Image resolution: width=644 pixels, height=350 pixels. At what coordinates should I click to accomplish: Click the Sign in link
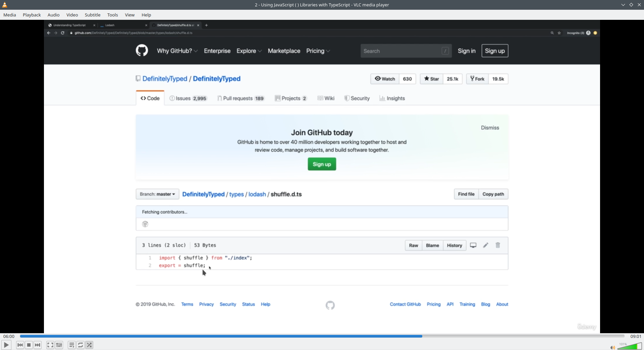(x=467, y=51)
